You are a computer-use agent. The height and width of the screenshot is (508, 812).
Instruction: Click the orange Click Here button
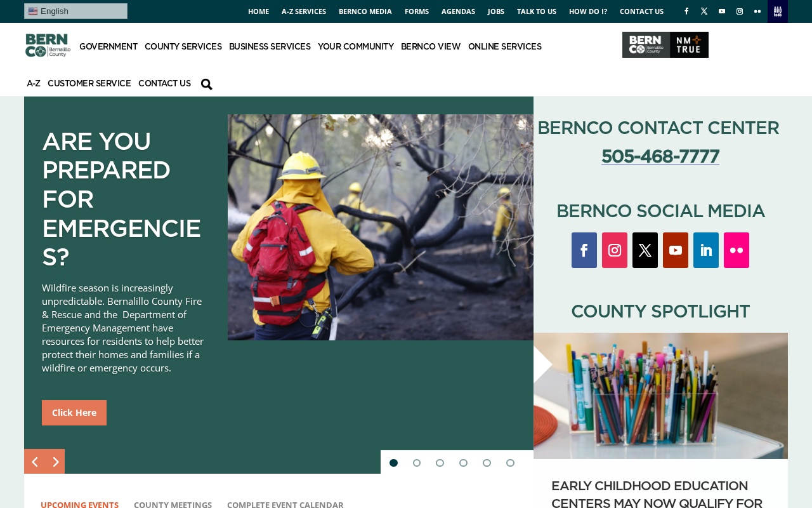pos(74,413)
